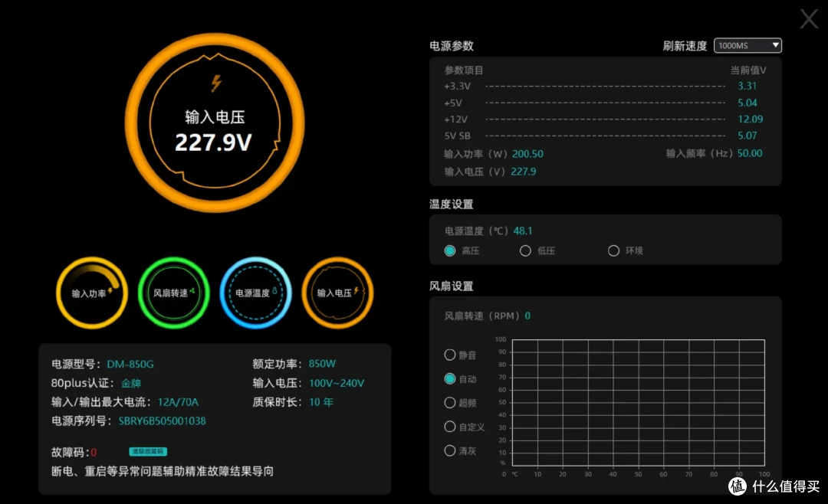Click the 当前值V column header
This screenshot has height=504, width=828.
click(x=748, y=70)
